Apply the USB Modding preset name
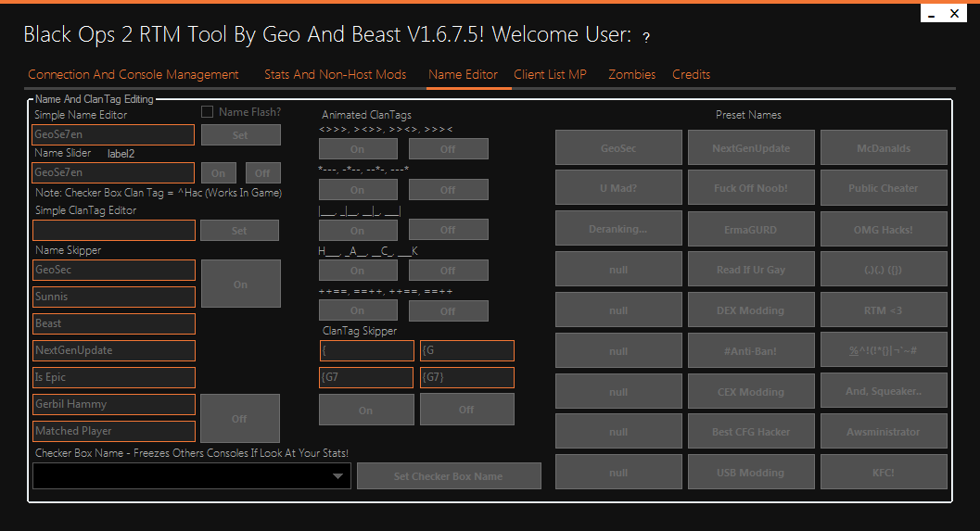 pos(751,472)
